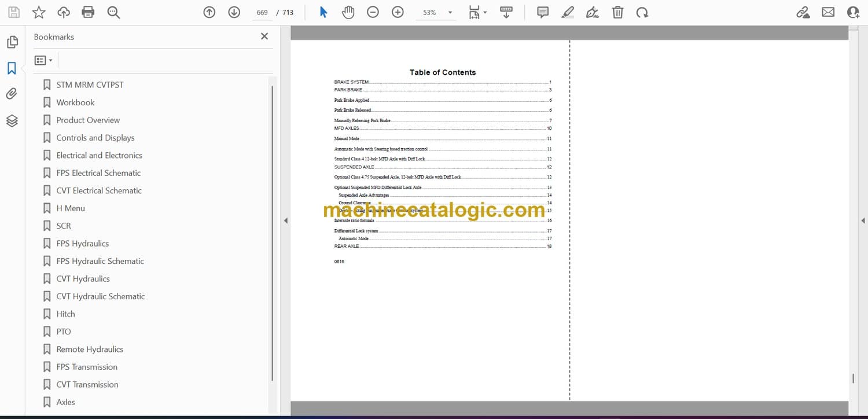Show the Page Thumbnails panel
The width and height of the screenshot is (868, 419).
[x=12, y=42]
